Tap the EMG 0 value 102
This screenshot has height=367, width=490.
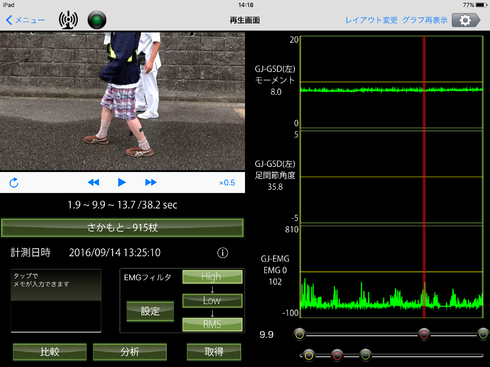pos(275,282)
